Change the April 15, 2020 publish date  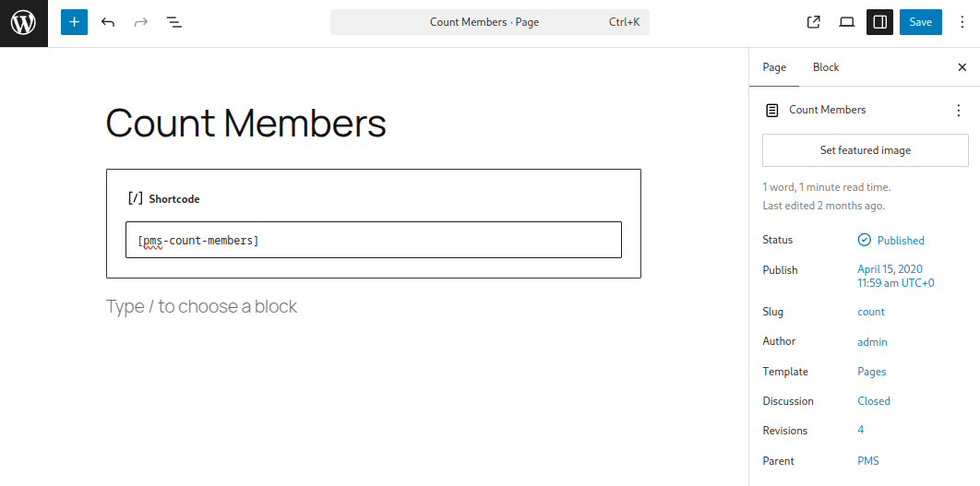pyautogui.click(x=896, y=276)
